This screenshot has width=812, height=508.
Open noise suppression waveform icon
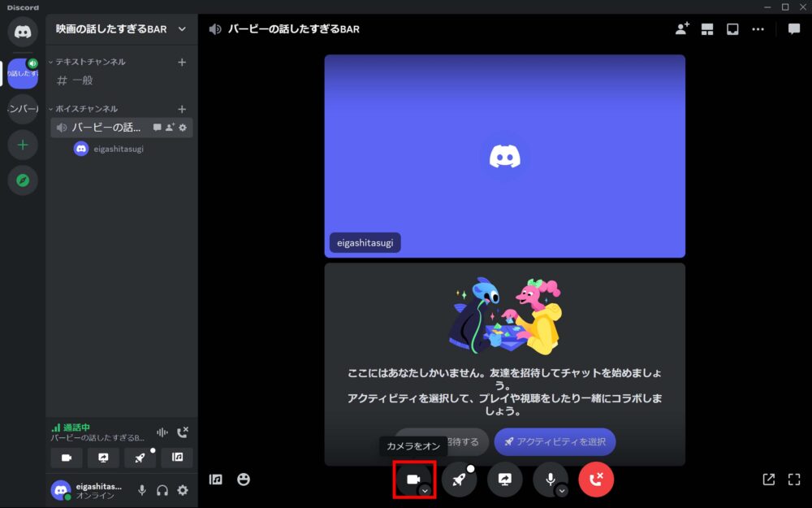coord(162,432)
